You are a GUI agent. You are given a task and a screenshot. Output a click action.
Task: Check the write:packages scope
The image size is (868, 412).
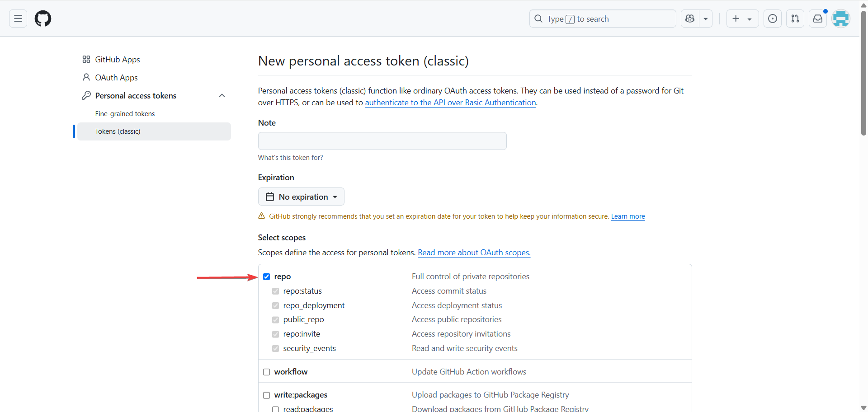pyautogui.click(x=267, y=395)
